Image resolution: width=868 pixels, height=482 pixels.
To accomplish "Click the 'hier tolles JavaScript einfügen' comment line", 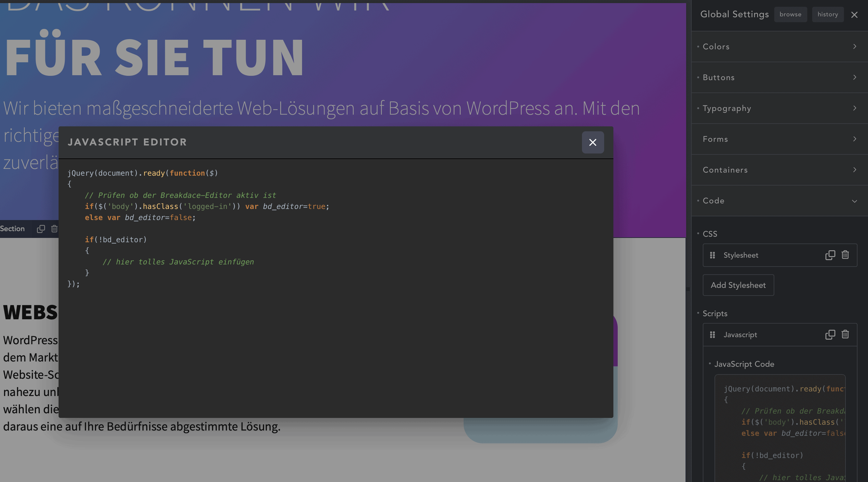I will [x=178, y=262].
